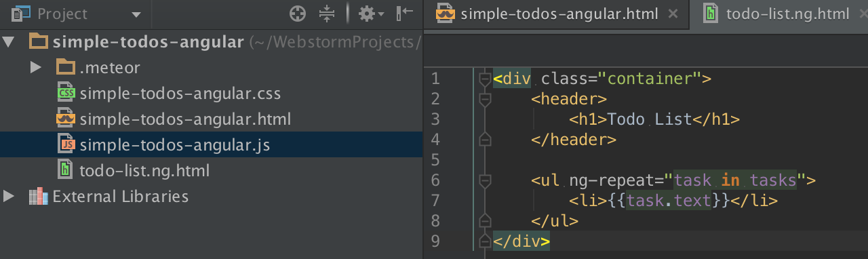Open the Project panel settings gear
Image resolution: width=868 pixels, height=259 pixels.
click(371, 14)
